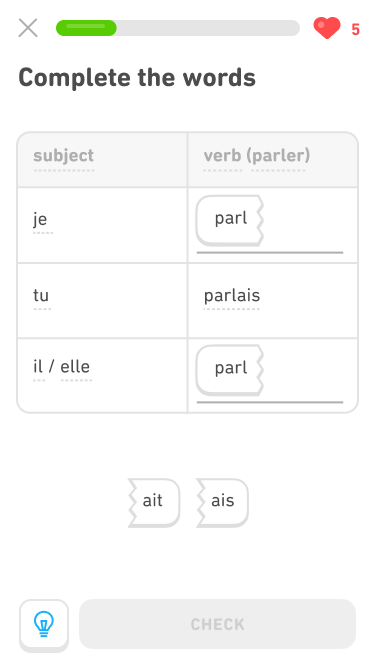
Task: Tap the word "je" for a hint
Action: 40,219
